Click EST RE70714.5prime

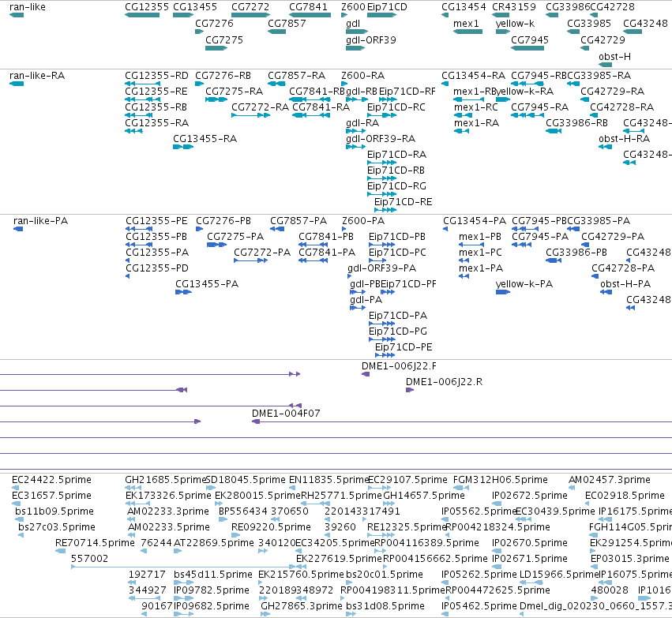pyautogui.click(x=61, y=551)
